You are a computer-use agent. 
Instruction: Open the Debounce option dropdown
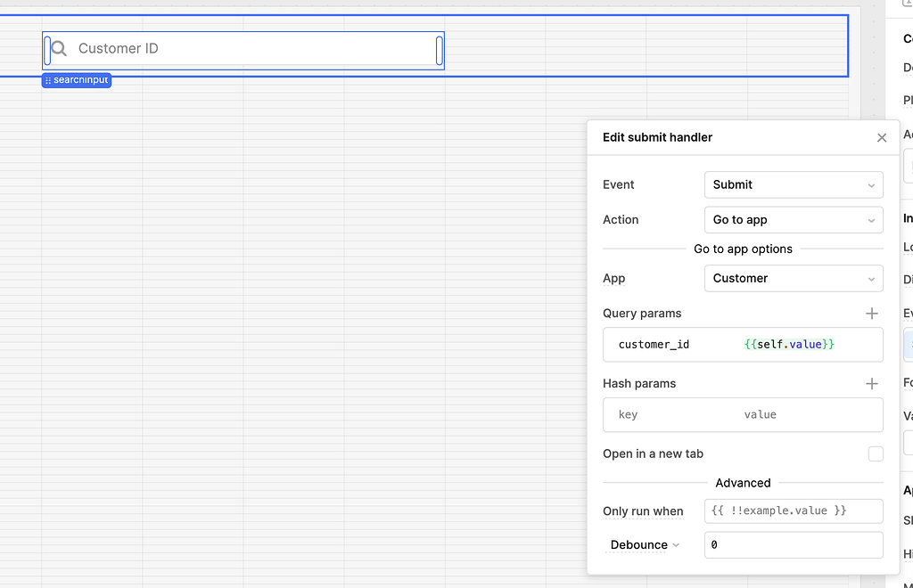(645, 545)
